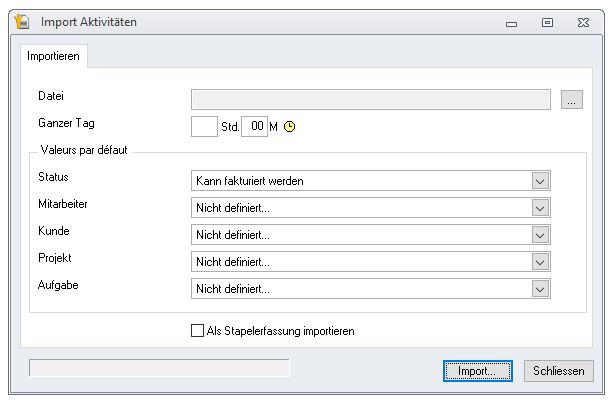Click the yellow clock icon
Image resolution: width=611 pixels, height=403 pixels.
(x=289, y=127)
